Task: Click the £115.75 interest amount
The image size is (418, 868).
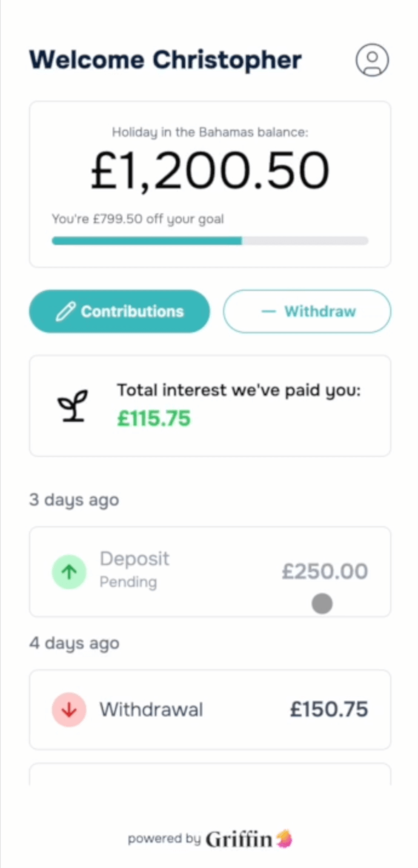Action: 154,418
